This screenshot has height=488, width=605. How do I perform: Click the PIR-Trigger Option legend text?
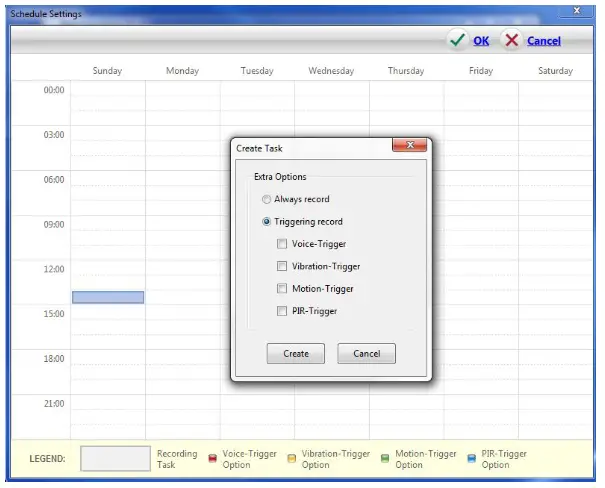[504, 459]
